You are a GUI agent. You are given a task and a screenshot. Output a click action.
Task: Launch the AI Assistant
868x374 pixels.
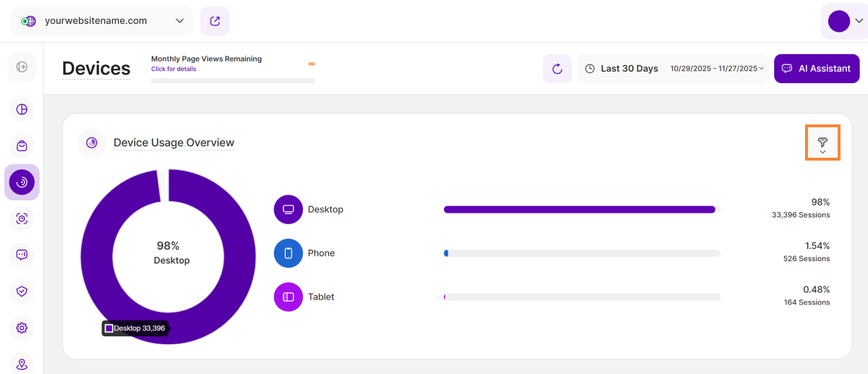pos(816,69)
